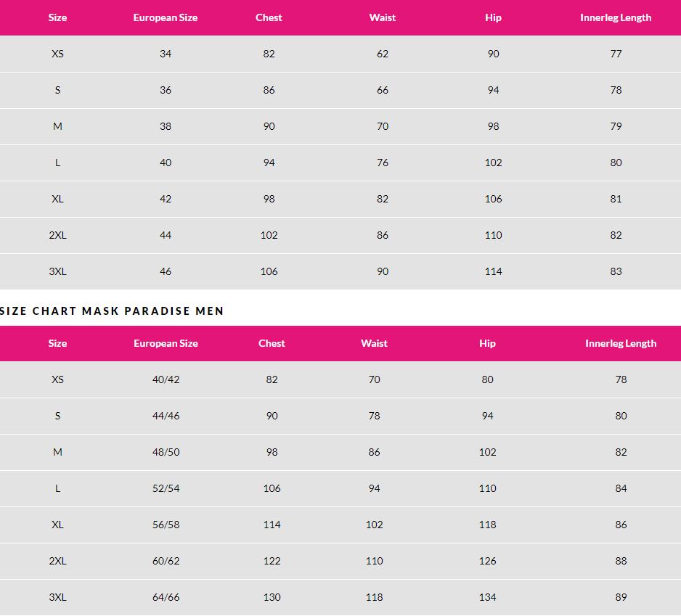Select the men's hip value 126

487,561
